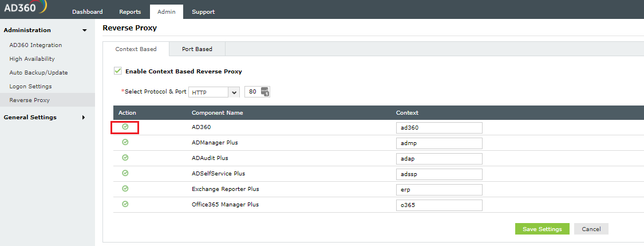Expand the General Settings section
Image resolution: width=644 pixels, height=246 pixels.
(83, 118)
